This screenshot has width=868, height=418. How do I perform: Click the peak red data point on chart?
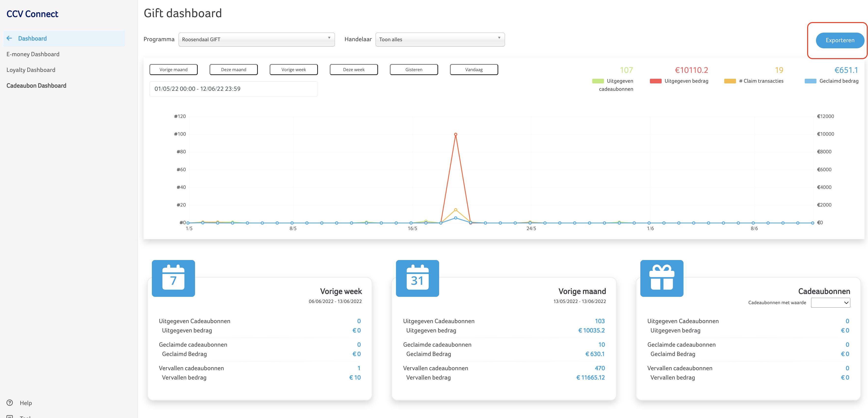point(455,134)
